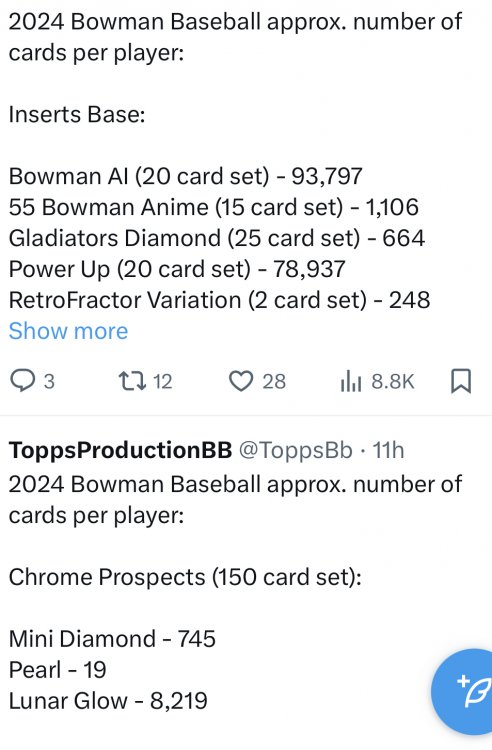Click the Bowman AI 93,797 line

[x=186, y=176]
